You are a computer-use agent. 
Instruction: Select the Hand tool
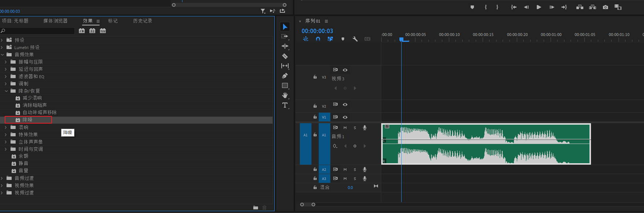[285, 95]
